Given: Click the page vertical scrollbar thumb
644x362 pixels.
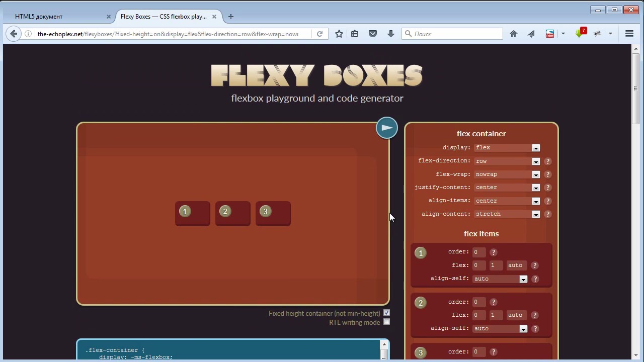Looking at the screenshot, I should pyautogui.click(x=636, y=88).
